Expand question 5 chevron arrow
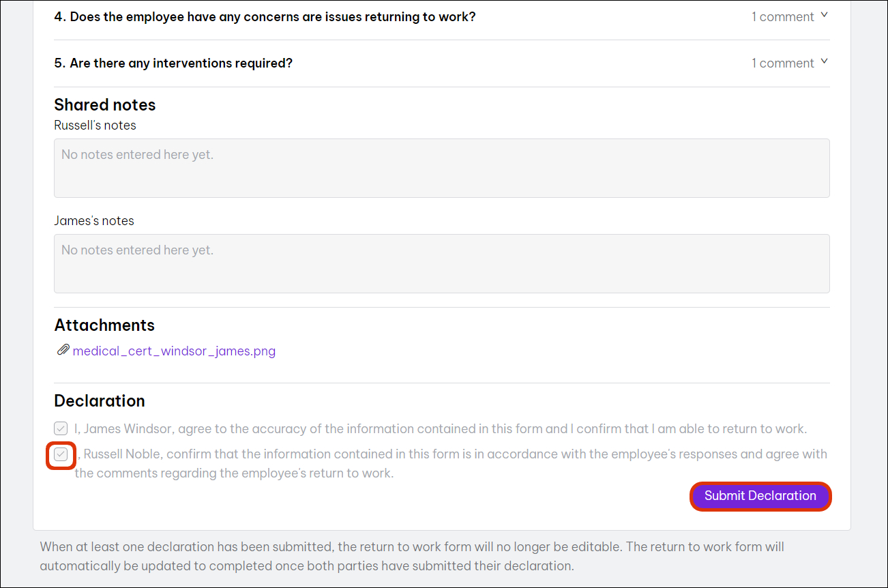 click(824, 61)
